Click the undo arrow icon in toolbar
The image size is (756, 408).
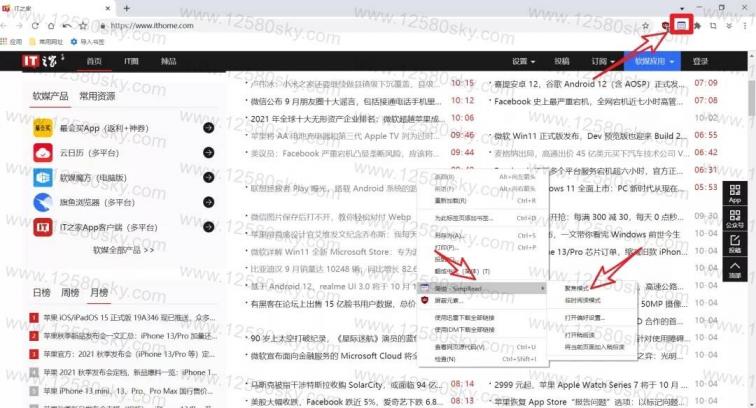(x=67, y=26)
